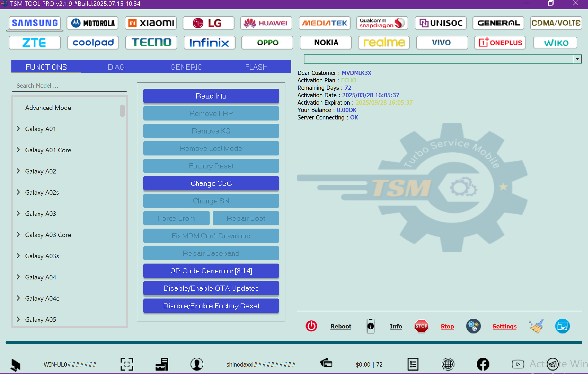
Task: Select the Wiko brand logo
Action: pos(555,43)
